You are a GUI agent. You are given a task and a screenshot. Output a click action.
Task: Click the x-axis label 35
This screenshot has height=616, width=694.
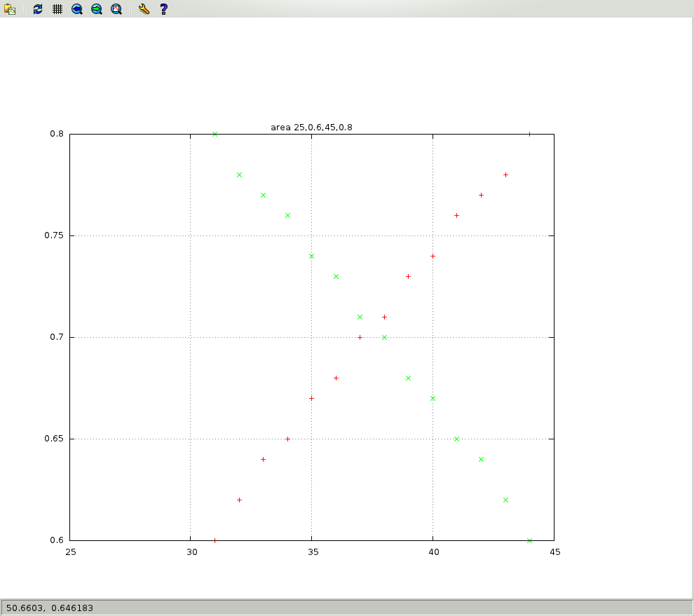click(313, 552)
